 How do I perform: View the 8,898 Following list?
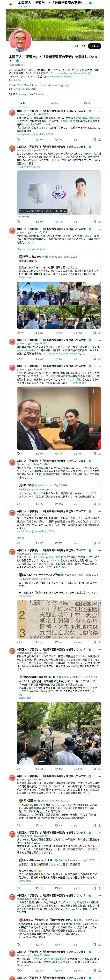click(x=17, y=94)
